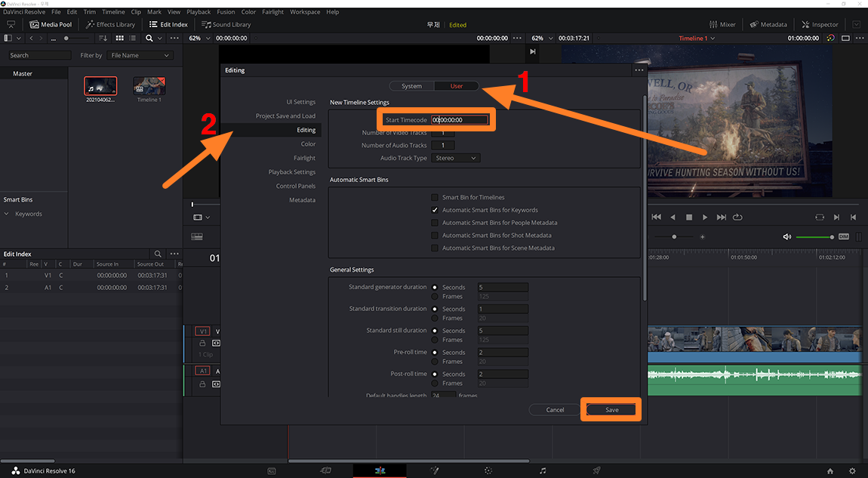Select Frames for Standard transition duration
The width and height of the screenshot is (868, 478).
[435, 318]
